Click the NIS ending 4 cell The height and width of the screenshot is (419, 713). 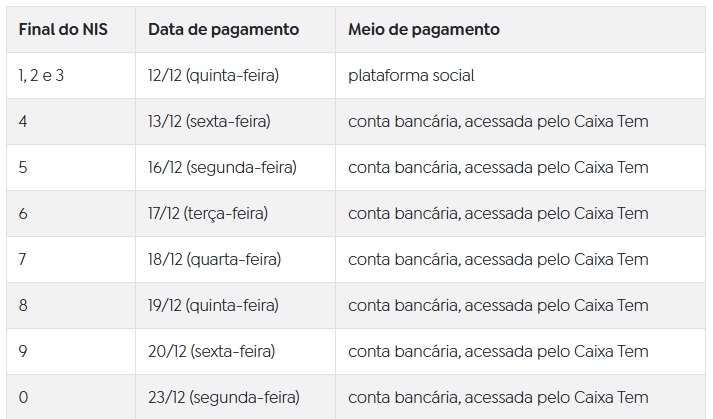pyautogui.click(x=23, y=122)
